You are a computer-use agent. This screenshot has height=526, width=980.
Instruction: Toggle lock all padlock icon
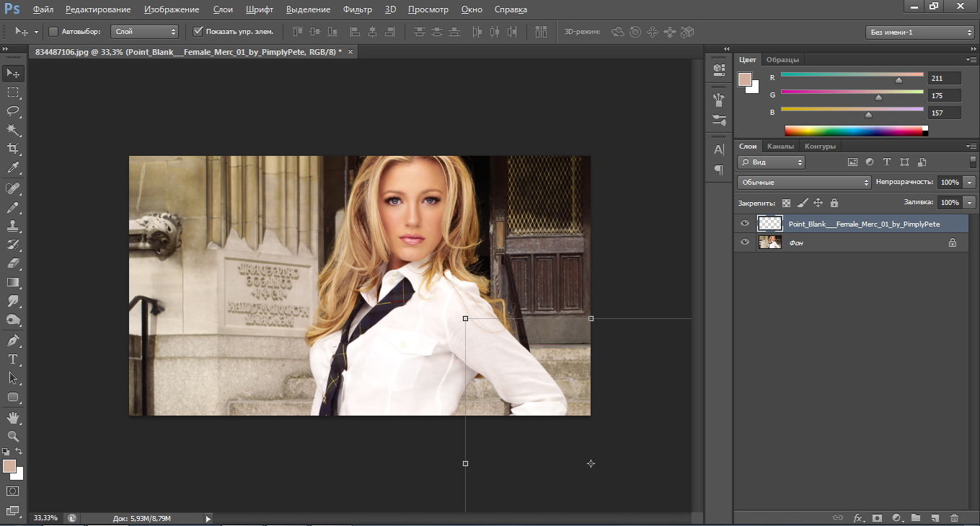(x=834, y=203)
